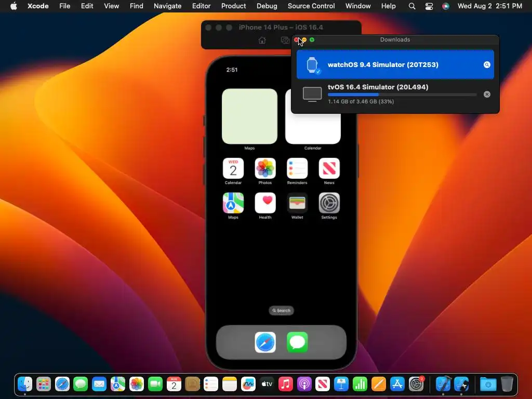Tap the Home button in Simulator toolbar

click(x=262, y=41)
